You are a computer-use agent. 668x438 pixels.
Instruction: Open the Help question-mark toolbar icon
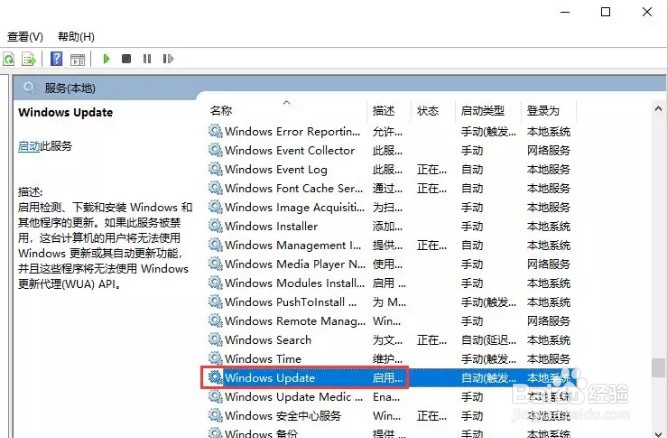[x=56, y=59]
